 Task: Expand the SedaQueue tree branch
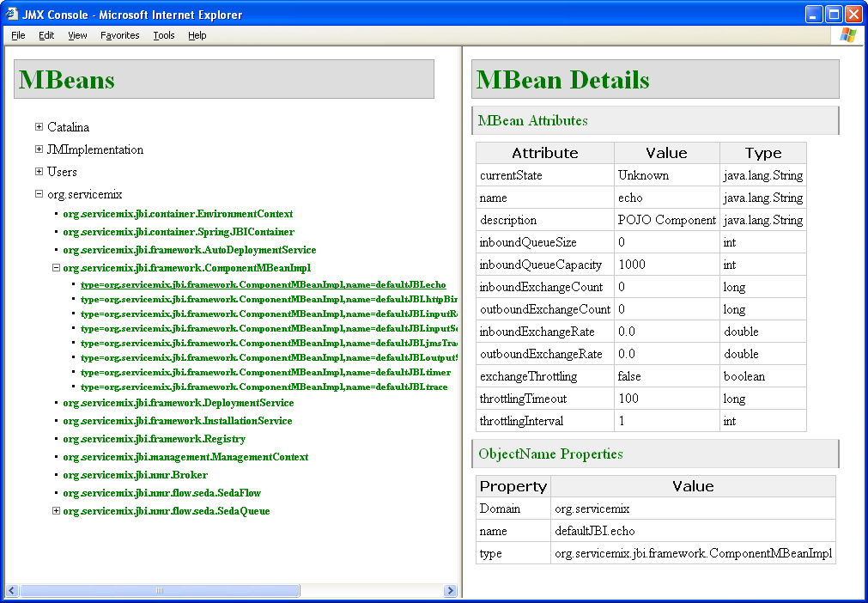pyautogui.click(x=56, y=511)
